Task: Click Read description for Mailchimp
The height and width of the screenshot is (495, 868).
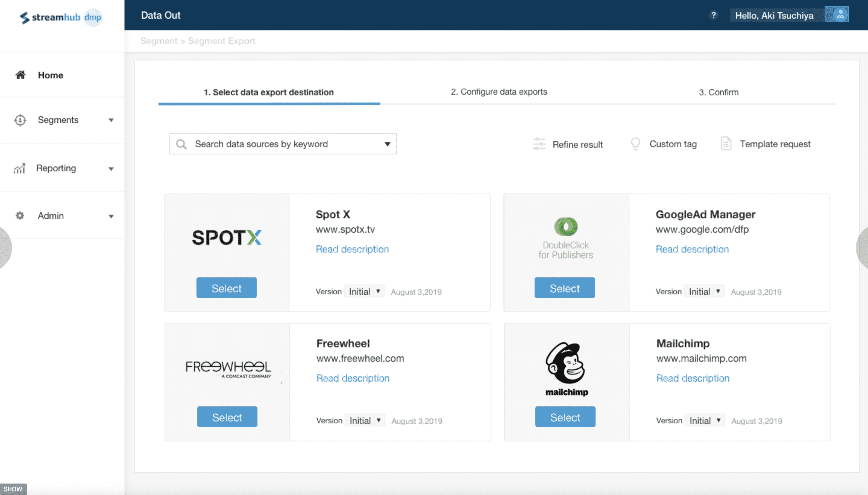Action: pyautogui.click(x=692, y=377)
